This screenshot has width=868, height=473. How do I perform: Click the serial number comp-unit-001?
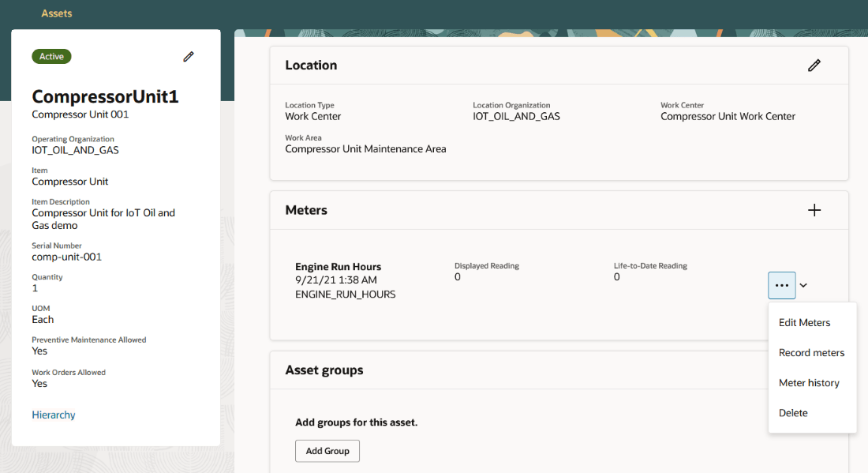(x=66, y=257)
